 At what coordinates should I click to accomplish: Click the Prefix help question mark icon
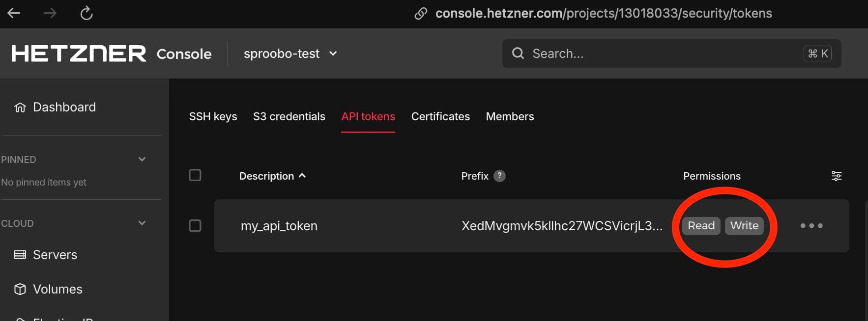click(x=499, y=176)
